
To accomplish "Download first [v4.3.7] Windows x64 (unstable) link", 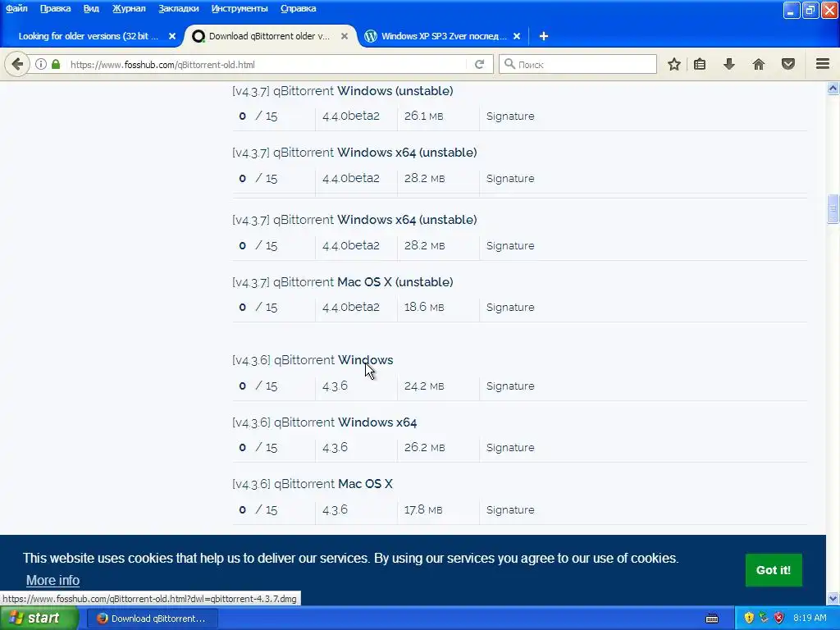I will point(354,153).
